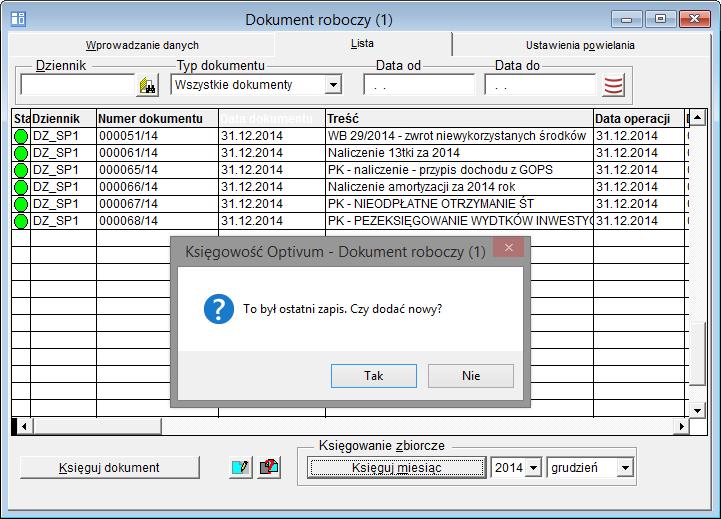Click the Data do date field
The height and width of the screenshot is (519, 721).
pos(540,85)
